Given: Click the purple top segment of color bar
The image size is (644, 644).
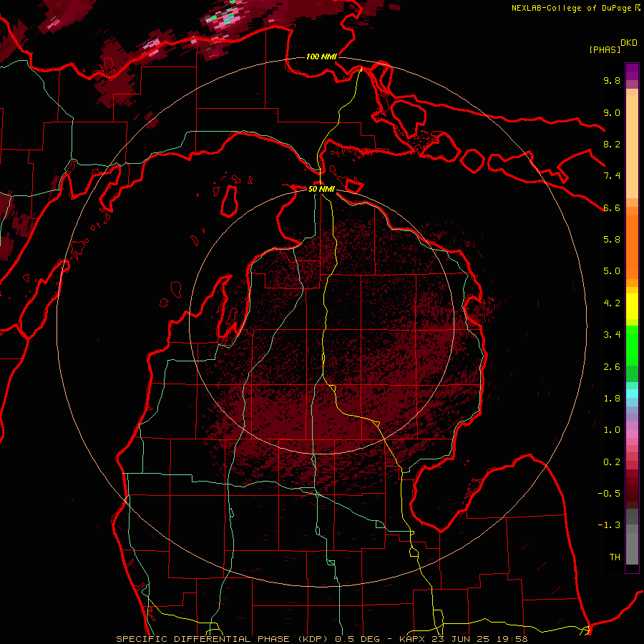Looking at the screenshot, I should 632,72.
